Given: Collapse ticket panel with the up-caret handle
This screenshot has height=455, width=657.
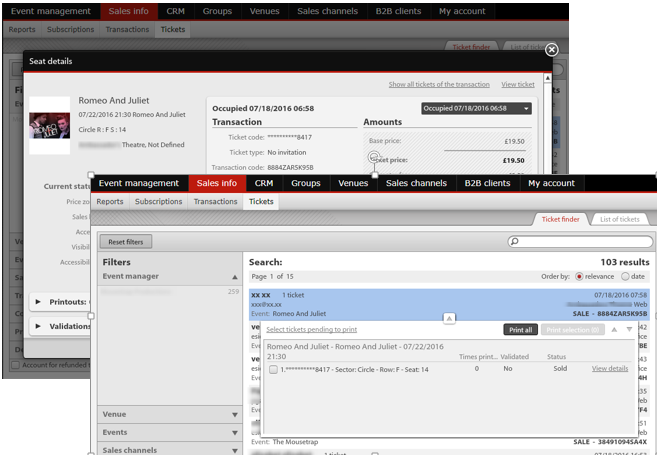Looking at the screenshot, I should [x=449, y=318].
